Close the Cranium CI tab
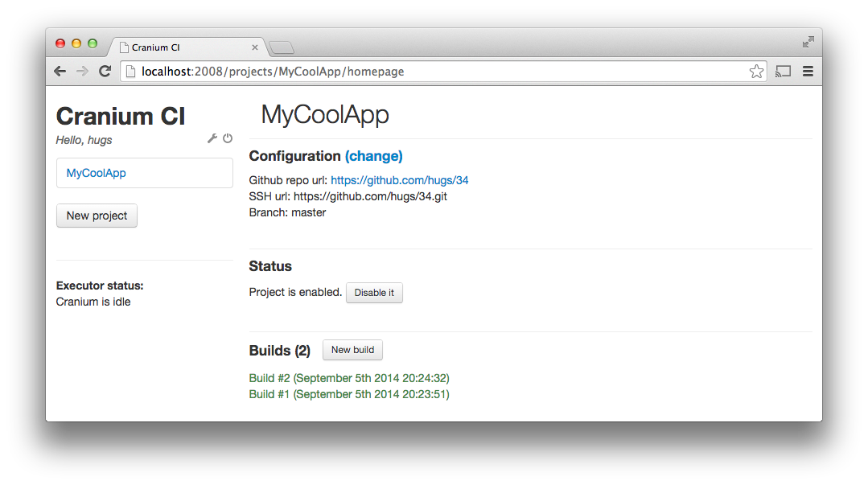This screenshot has height=485, width=868. point(255,47)
